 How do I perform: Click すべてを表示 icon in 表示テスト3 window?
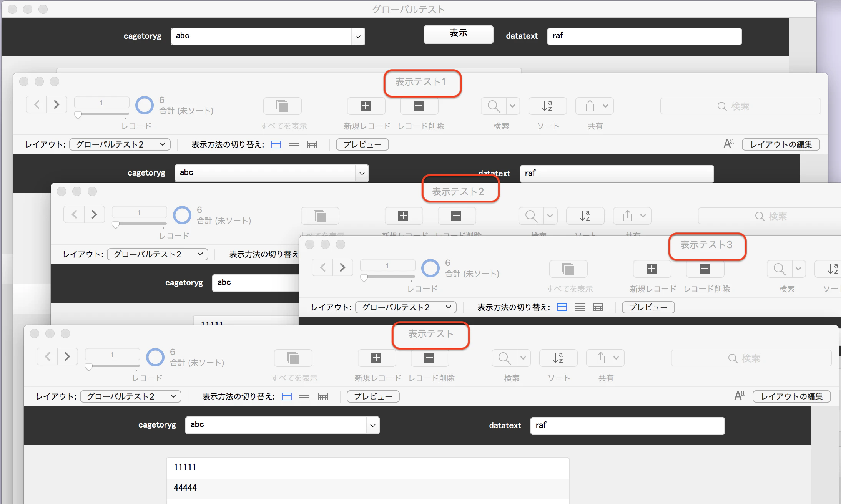click(568, 269)
